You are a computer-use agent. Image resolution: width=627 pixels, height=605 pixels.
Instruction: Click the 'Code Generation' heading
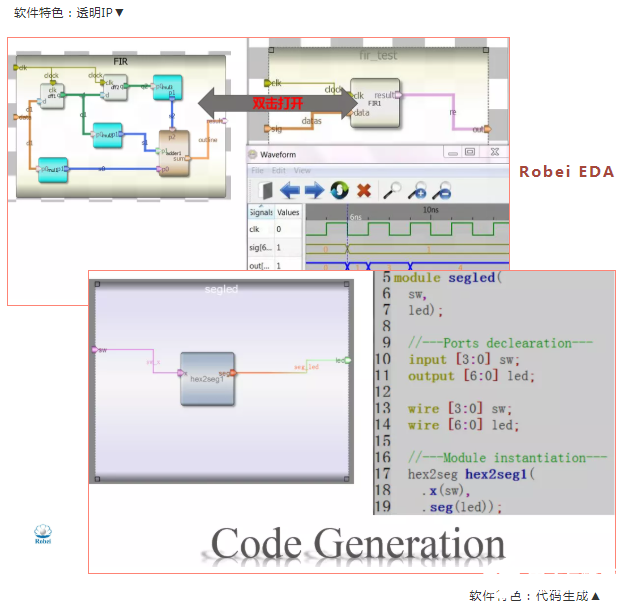click(x=357, y=543)
